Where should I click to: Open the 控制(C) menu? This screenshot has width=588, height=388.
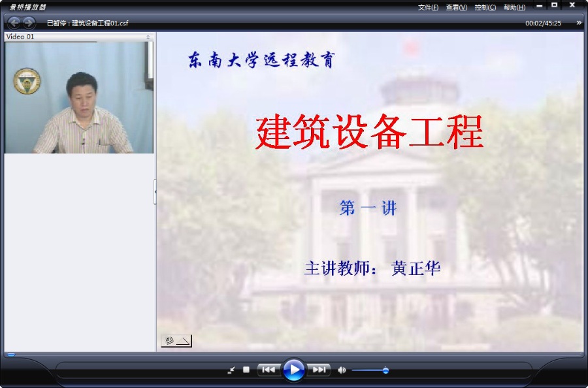485,7
